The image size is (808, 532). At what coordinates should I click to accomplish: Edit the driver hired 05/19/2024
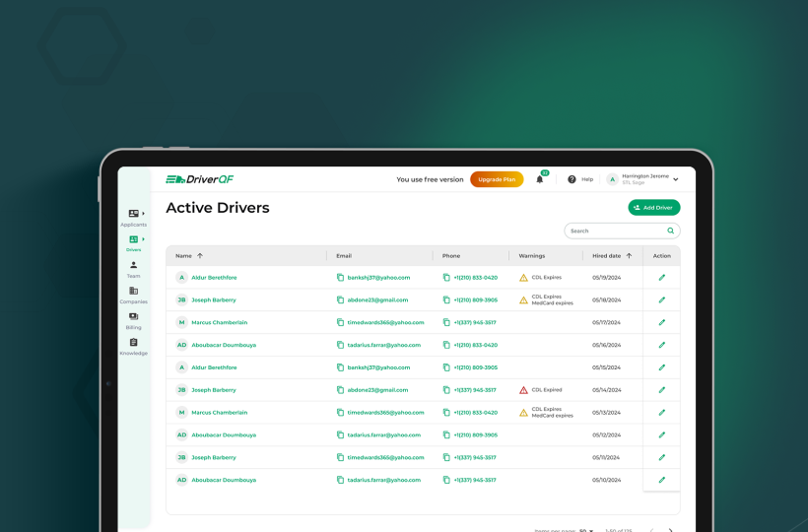click(x=661, y=278)
